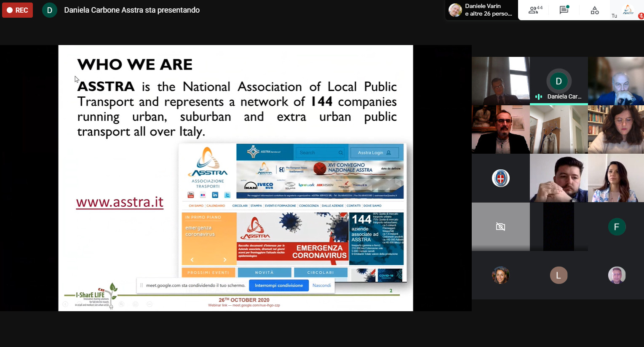
Task: Select the tile showing coat rack by door
Action: click(558, 129)
